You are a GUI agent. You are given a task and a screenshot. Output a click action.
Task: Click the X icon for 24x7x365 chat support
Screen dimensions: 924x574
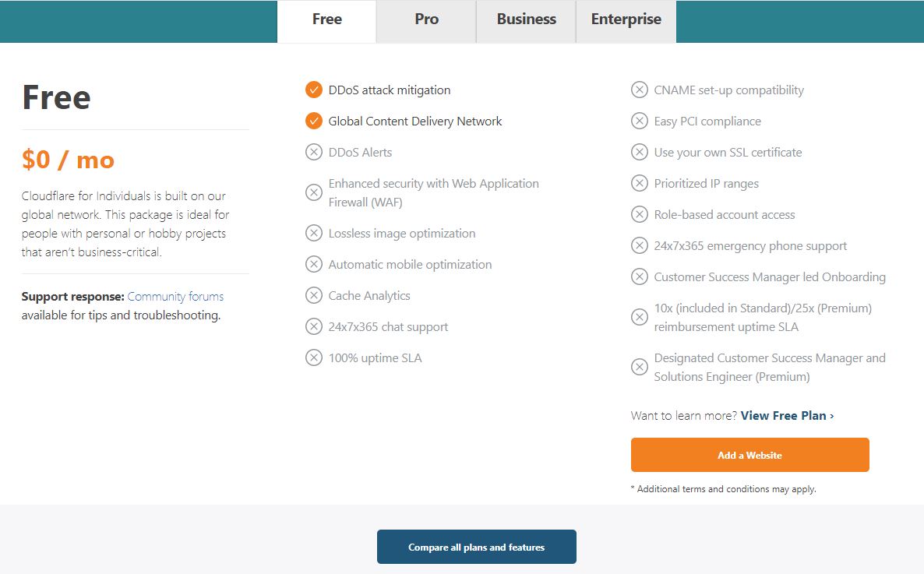pos(314,327)
